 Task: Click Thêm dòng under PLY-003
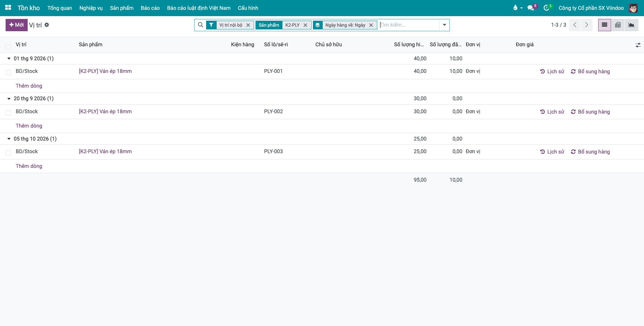point(29,166)
